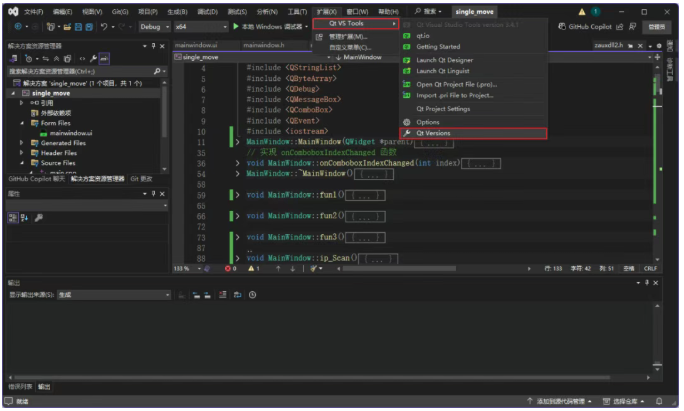Viewport: 684px width, 411px height.
Task: Click the Save icon in main toolbar
Action: click(x=78, y=27)
